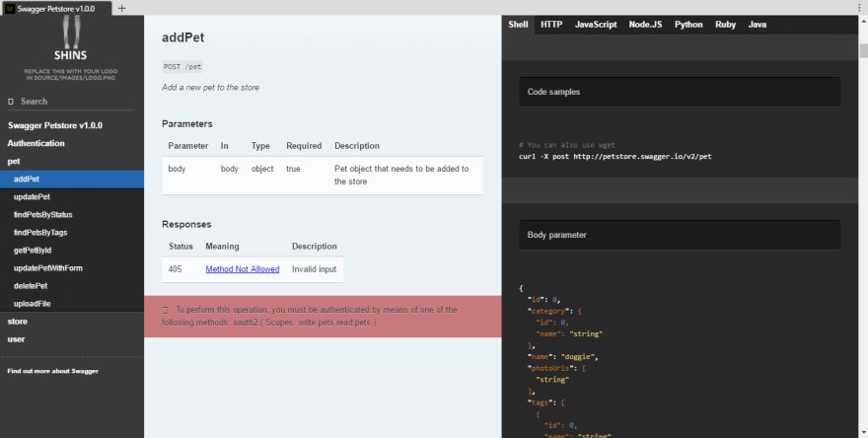Click the "category" key in JSON
The image size is (868, 438).
[x=549, y=311]
